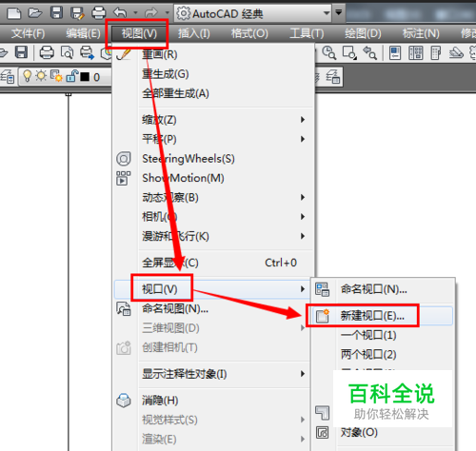476x451 pixels.
Task: Open the Layer Properties Manager icon
Action: point(8,77)
